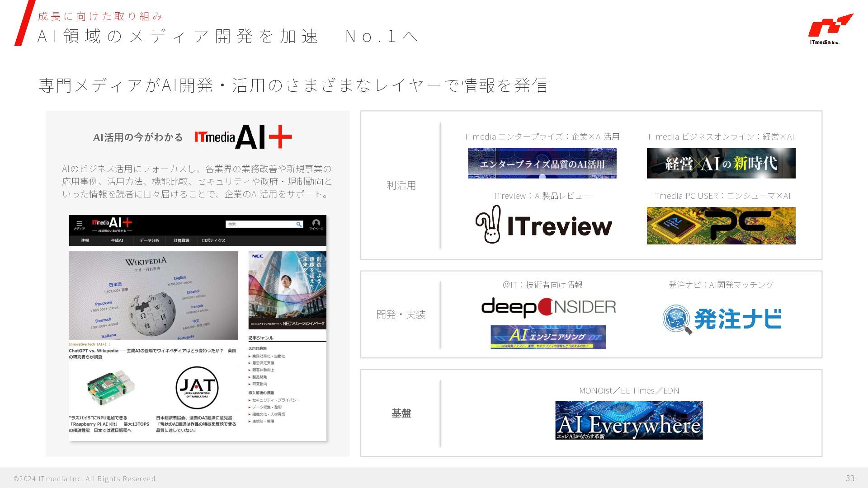Click the 専門メディアがAI開発 subtitle text
Image resolution: width=868 pixels, height=488 pixels.
coord(293,85)
